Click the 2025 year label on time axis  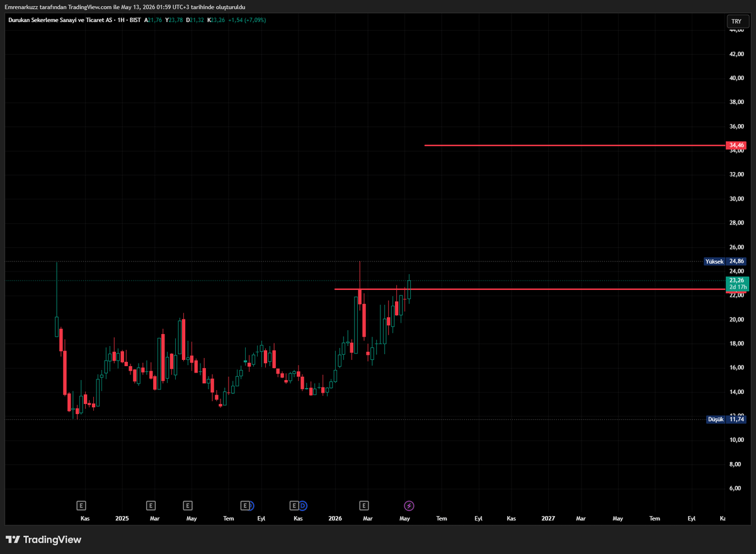point(122,518)
